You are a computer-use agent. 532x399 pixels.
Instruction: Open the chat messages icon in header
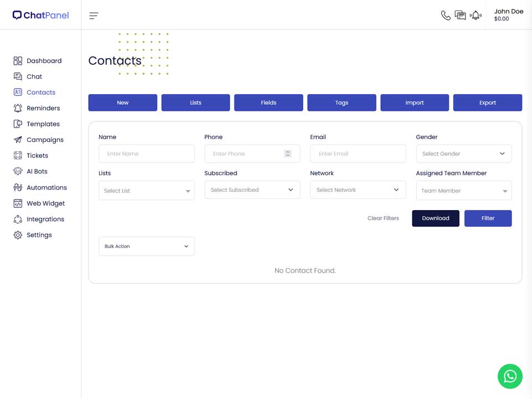tap(460, 16)
